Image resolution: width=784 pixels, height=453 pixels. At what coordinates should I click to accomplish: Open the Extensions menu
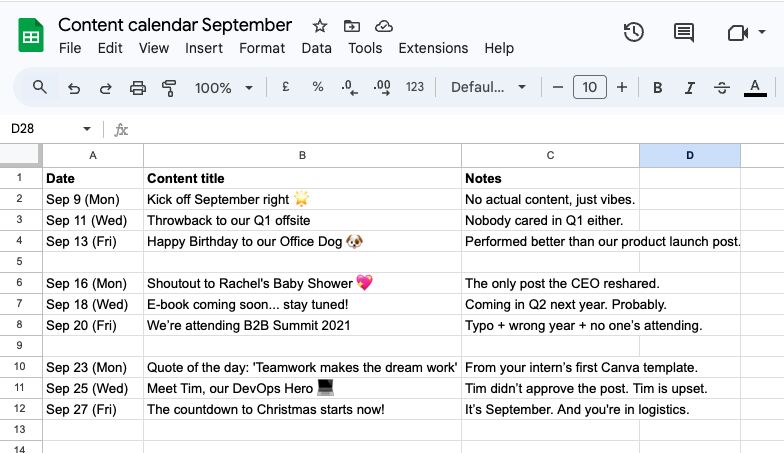click(x=433, y=48)
